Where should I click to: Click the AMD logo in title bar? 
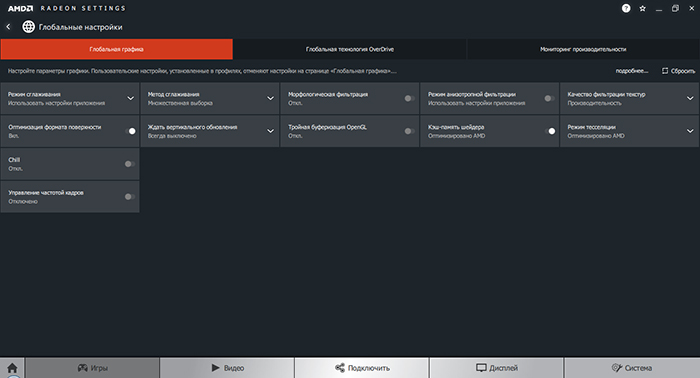pos(20,8)
